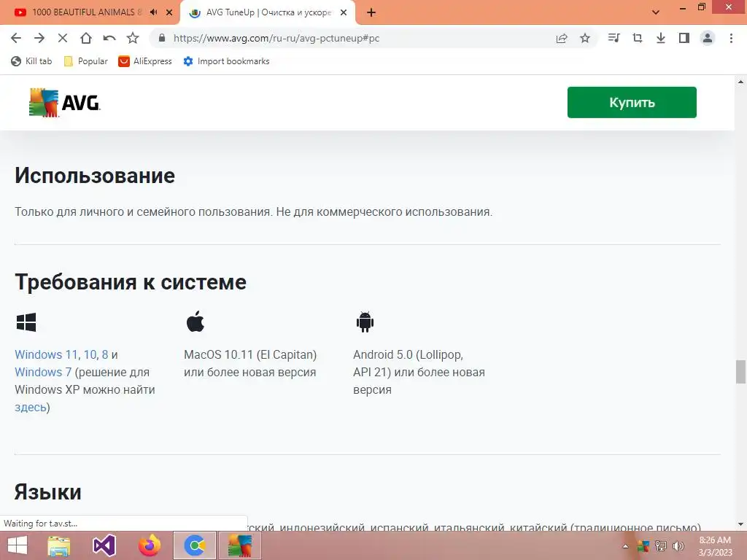747x560 pixels.
Task: Select the blue ring browser icon in taskbar
Action: tap(195, 545)
